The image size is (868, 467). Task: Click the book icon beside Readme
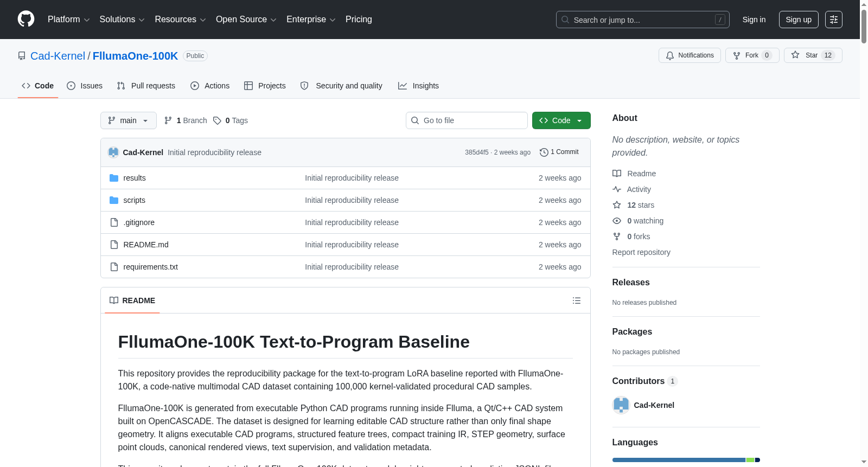tap(617, 174)
